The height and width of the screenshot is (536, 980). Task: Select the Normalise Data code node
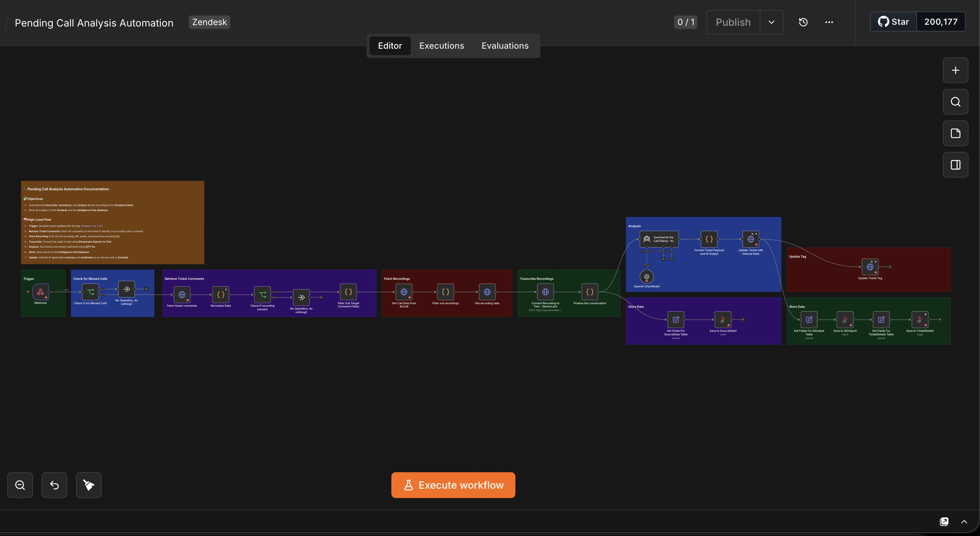point(221,295)
